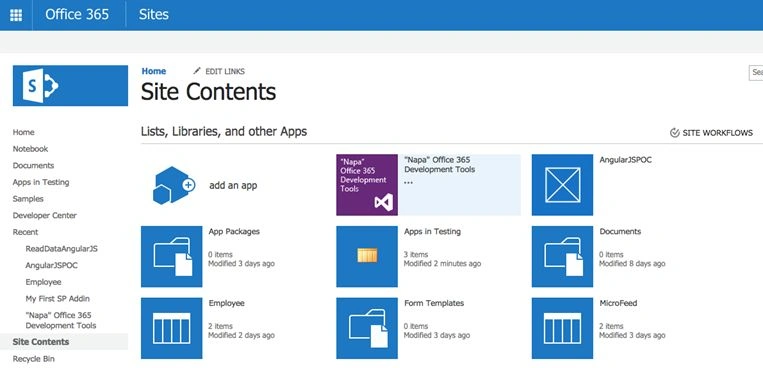Open Recycle Bin in left navigation
763x368 pixels.
coord(34,359)
